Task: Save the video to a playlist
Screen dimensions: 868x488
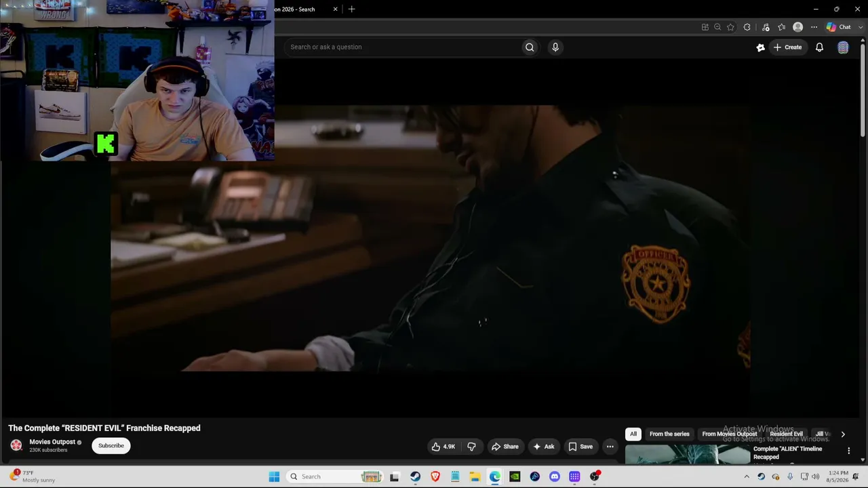Action: coord(580,447)
